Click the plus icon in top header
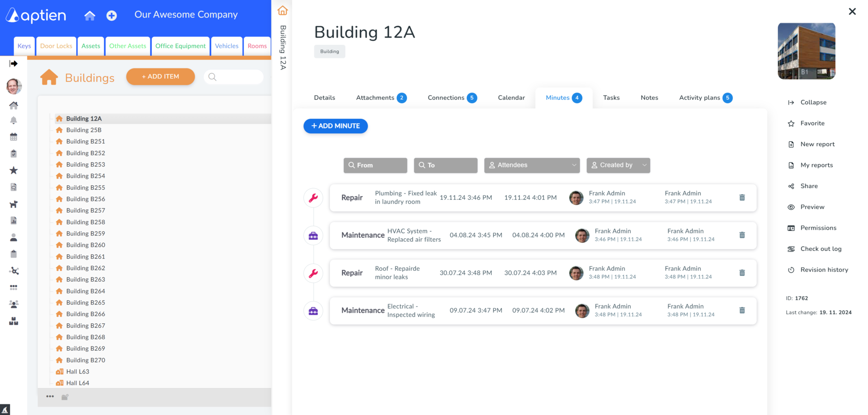868x415 pixels. pyautogui.click(x=111, y=15)
